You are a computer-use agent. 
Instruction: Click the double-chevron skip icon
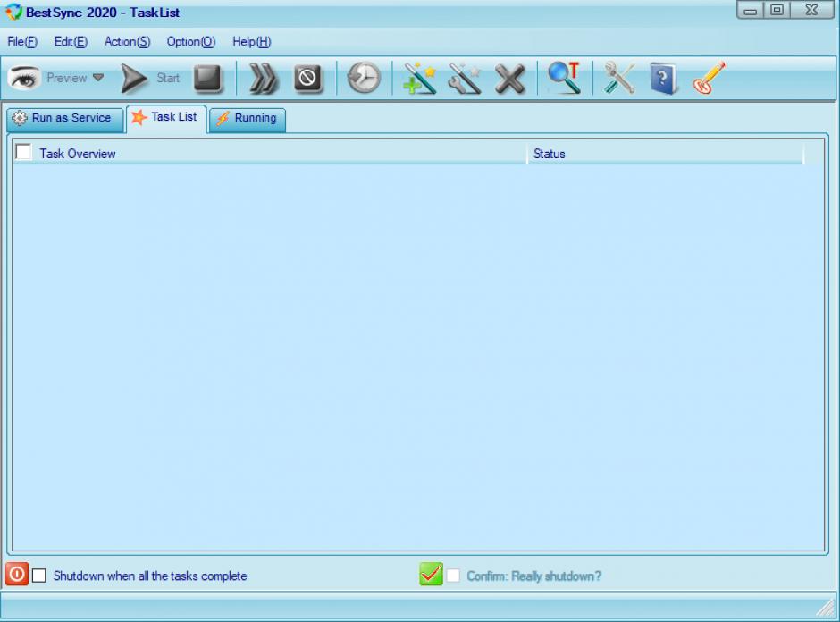[x=264, y=79]
